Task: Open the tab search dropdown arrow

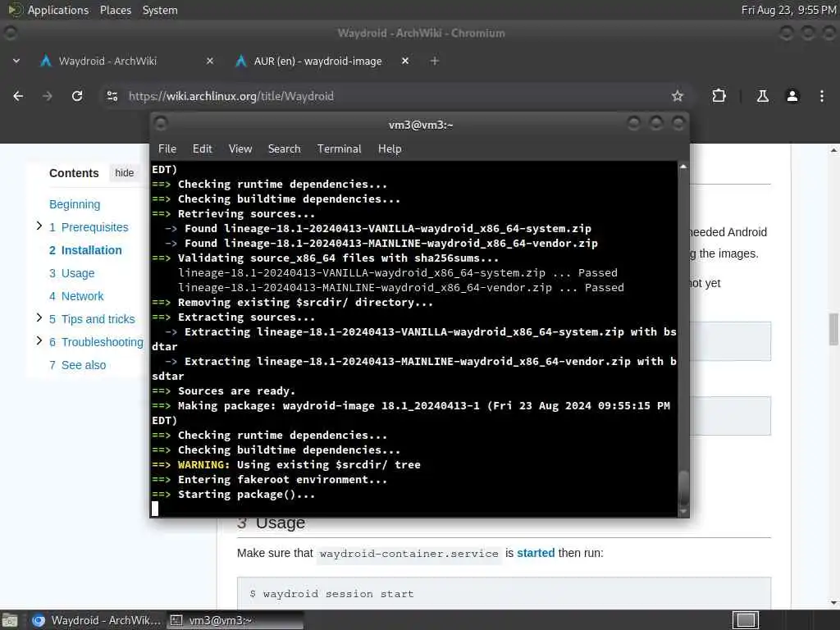Action: pyautogui.click(x=16, y=61)
